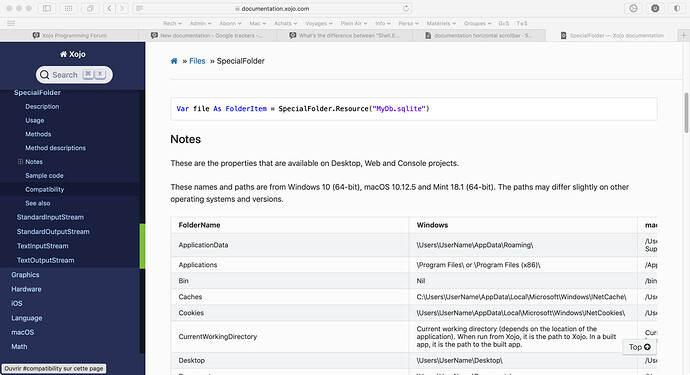The width and height of the screenshot is (690, 375).
Task: Open the Info favorites folder dropdown
Action: click(x=383, y=23)
